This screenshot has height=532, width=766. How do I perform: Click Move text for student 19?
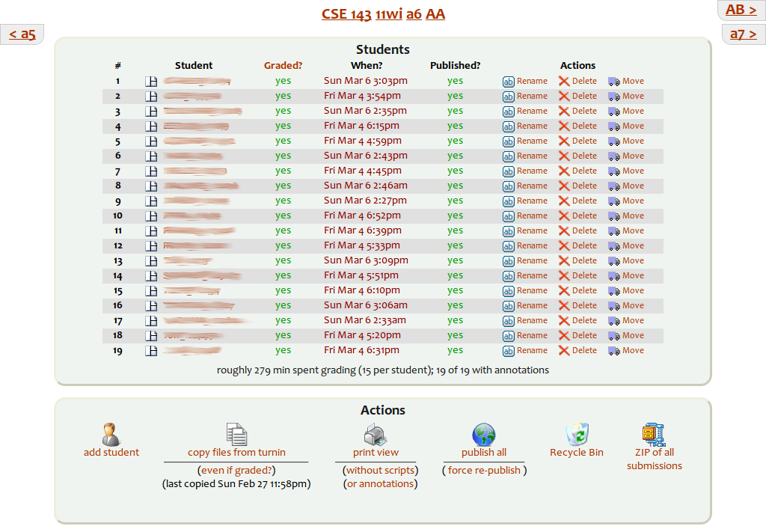click(633, 350)
